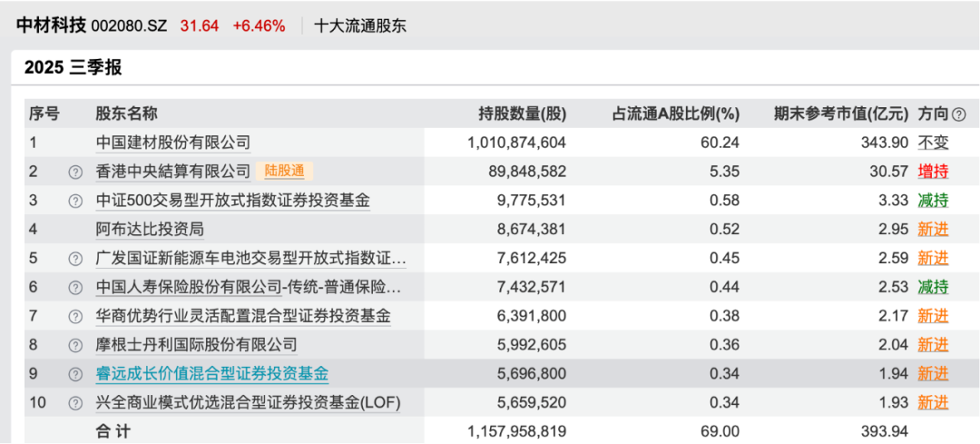
Task: Click help icon next to 方向 header
Action: pos(959,114)
